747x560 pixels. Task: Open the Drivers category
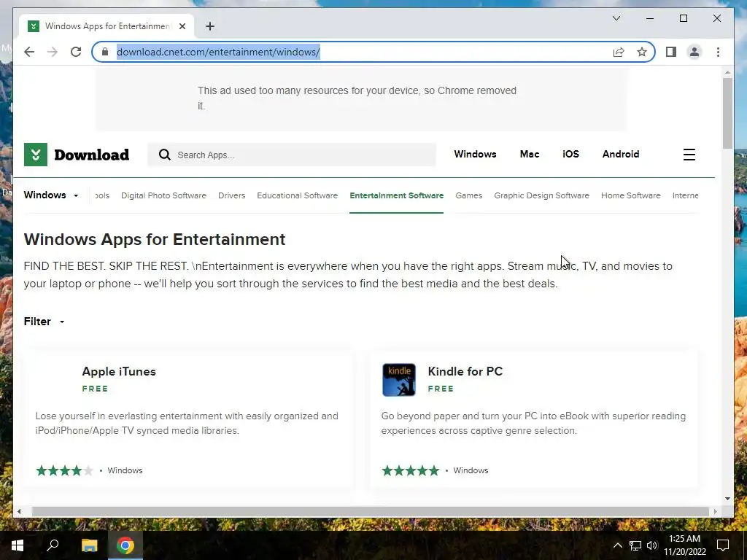click(x=231, y=195)
